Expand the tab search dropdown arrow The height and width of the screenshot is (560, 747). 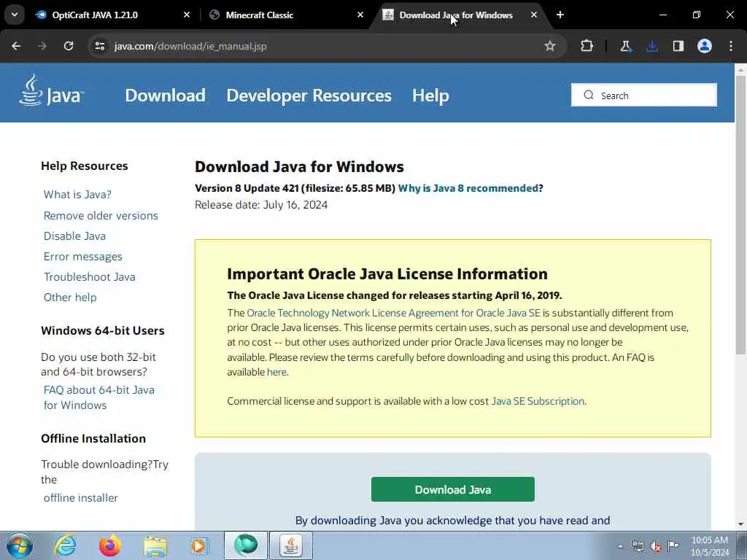pos(15,15)
